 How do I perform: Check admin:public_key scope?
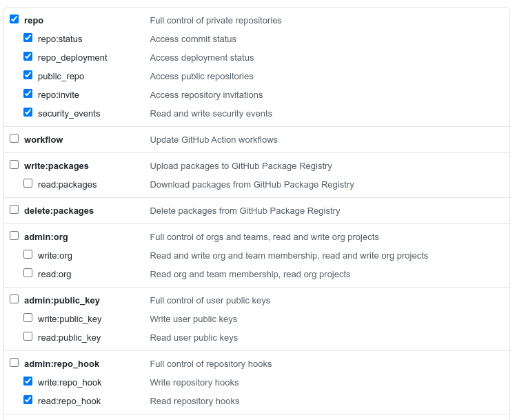pyautogui.click(x=14, y=299)
